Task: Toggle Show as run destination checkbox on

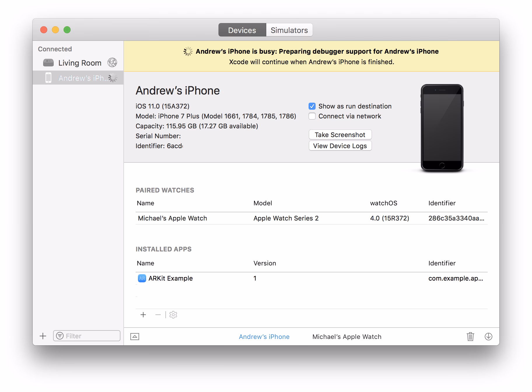Action: (x=312, y=106)
